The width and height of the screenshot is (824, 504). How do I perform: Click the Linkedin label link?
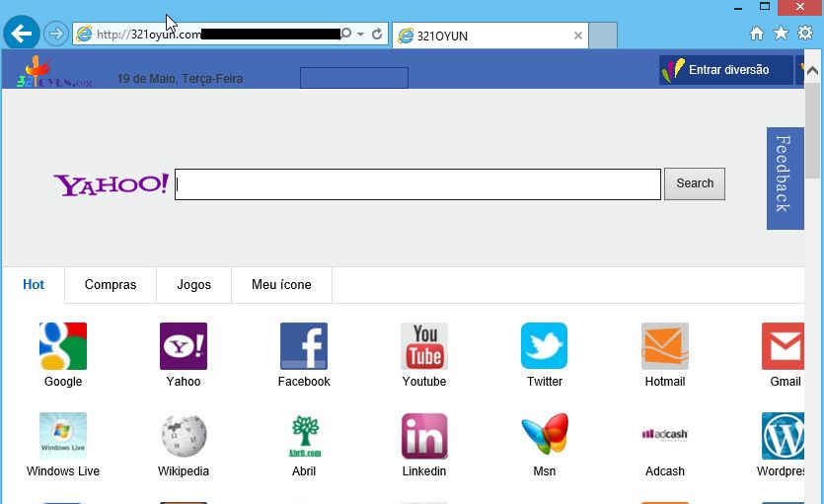424,471
